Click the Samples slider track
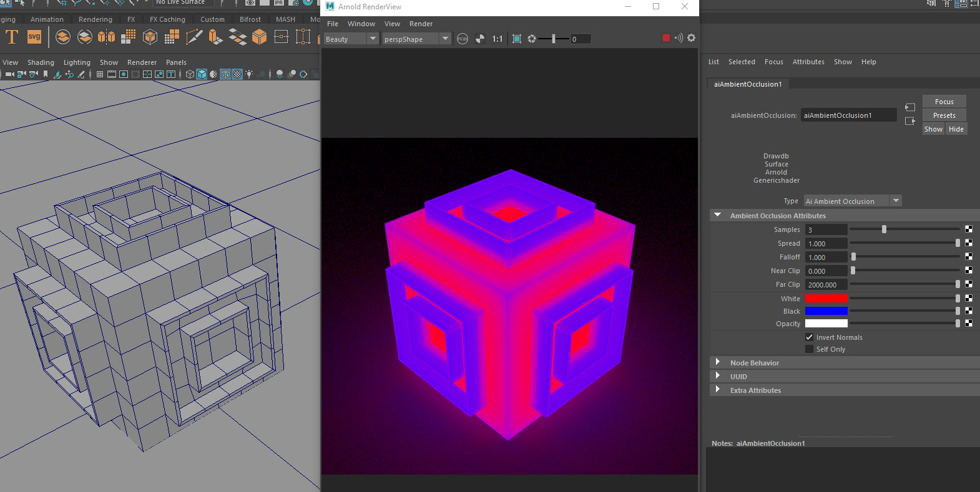Viewport: 980px width, 492px height. tap(904, 229)
